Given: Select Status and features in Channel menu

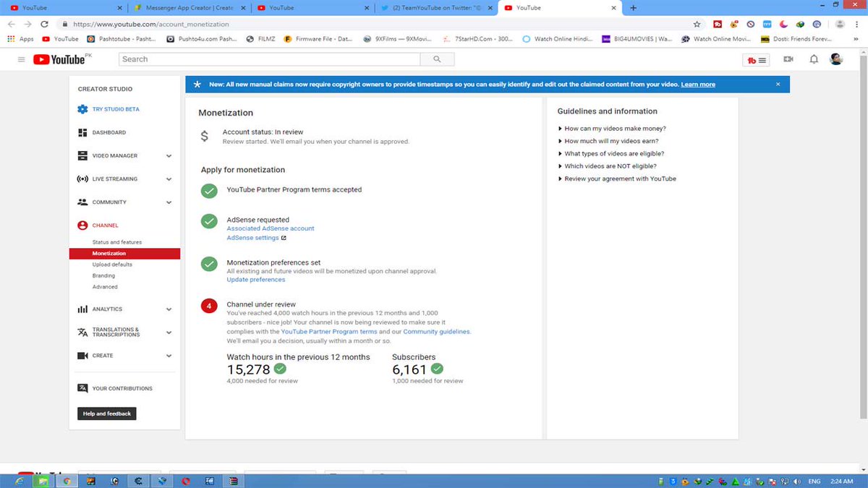Looking at the screenshot, I should click(x=117, y=242).
